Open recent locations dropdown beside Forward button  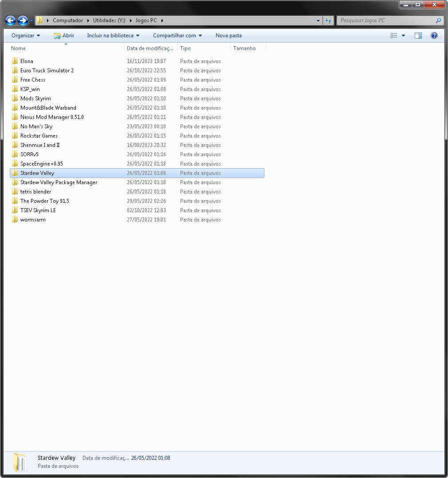[x=31, y=21]
